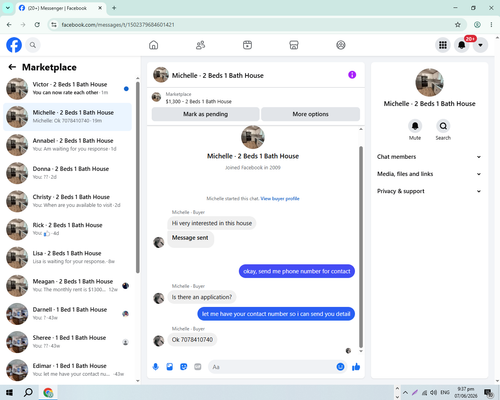500x400 pixels.
Task: Go back from Marketplace chats list
Action: [x=12, y=67]
